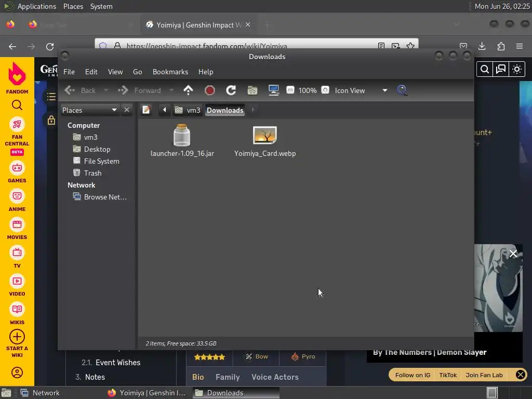Switch to the Family tab on wiki

click(228, 377)
